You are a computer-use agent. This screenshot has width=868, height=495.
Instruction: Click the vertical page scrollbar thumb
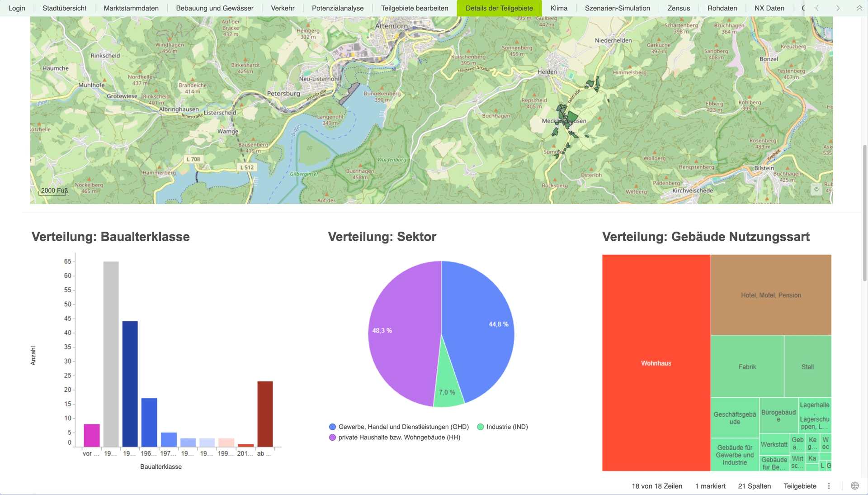tap(865, 213)
